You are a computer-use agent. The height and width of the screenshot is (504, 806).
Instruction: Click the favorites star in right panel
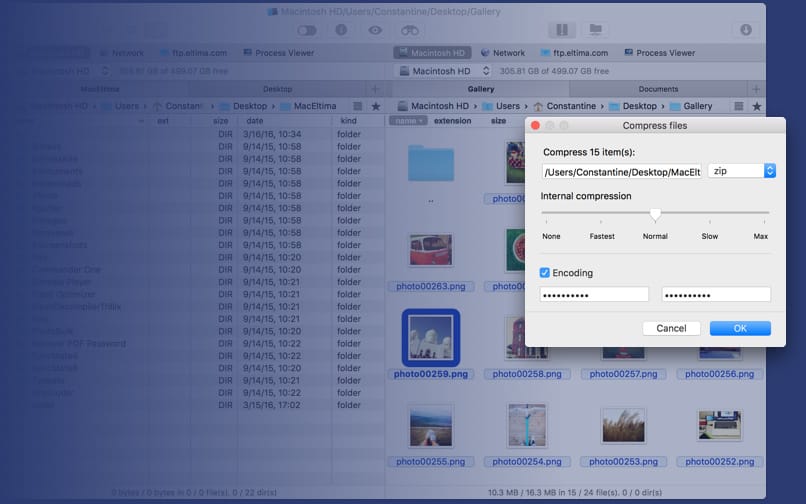pyautogui.click(x=756, y=106)
